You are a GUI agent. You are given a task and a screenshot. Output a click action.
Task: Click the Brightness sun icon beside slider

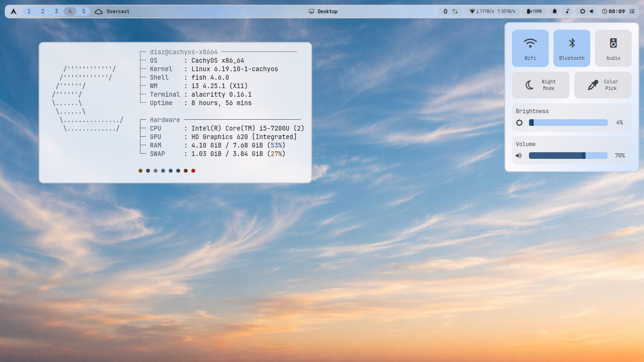[520, 123]
